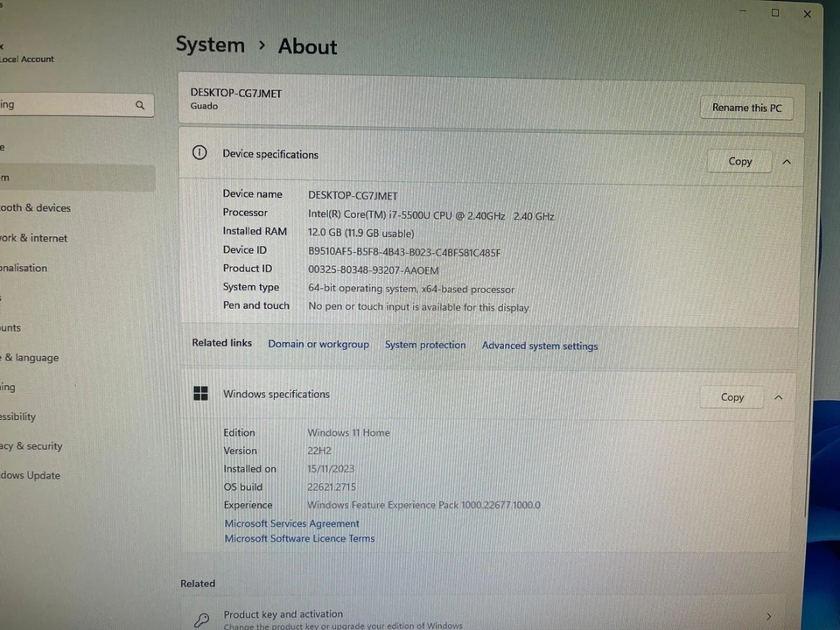This screenshot has width=840, height=630.
Task: Collapse the Device specifications section chevron
Action: tap(786, 161)
